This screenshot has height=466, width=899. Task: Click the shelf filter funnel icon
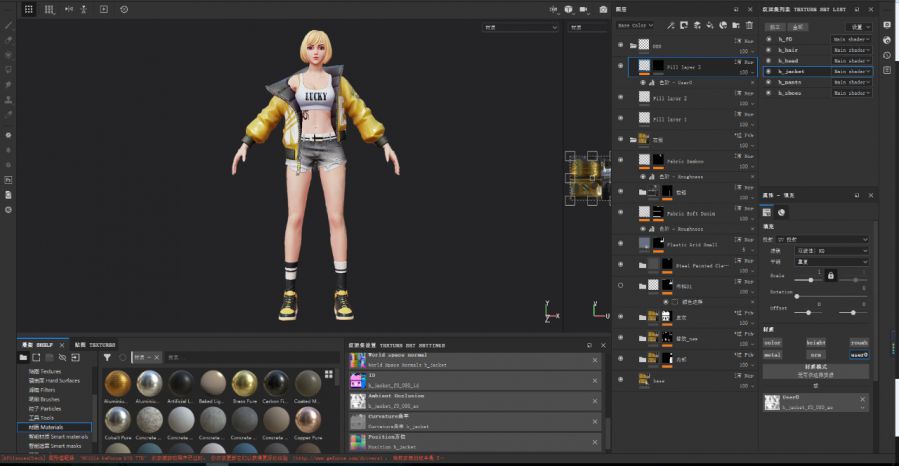[x=107, y=356]
